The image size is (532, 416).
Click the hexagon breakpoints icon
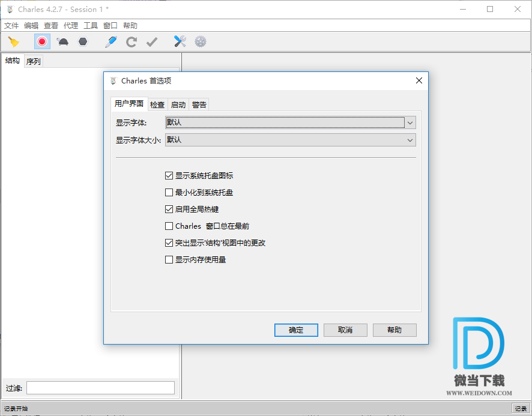tap(83, 42)
